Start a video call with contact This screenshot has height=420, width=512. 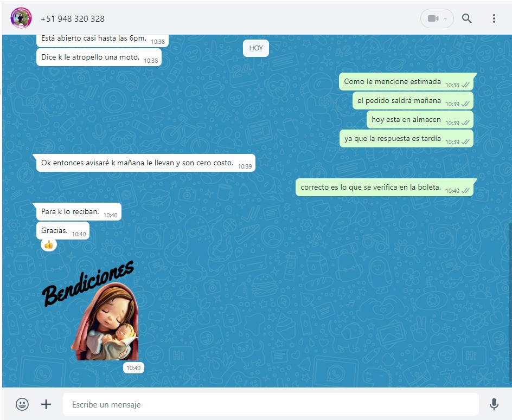pyautogui.click(x=432, y=18)
